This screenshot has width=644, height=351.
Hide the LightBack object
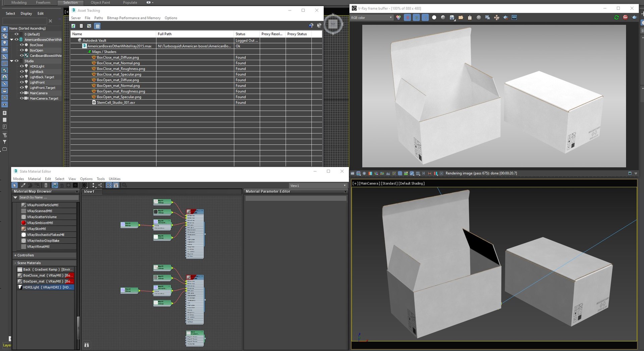point(22,72)
